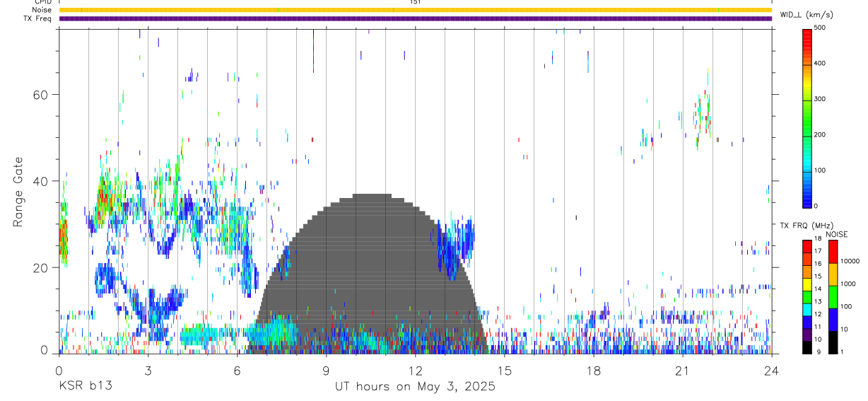Click the top red swatch in TX FRQ legend

click(807, 247)
